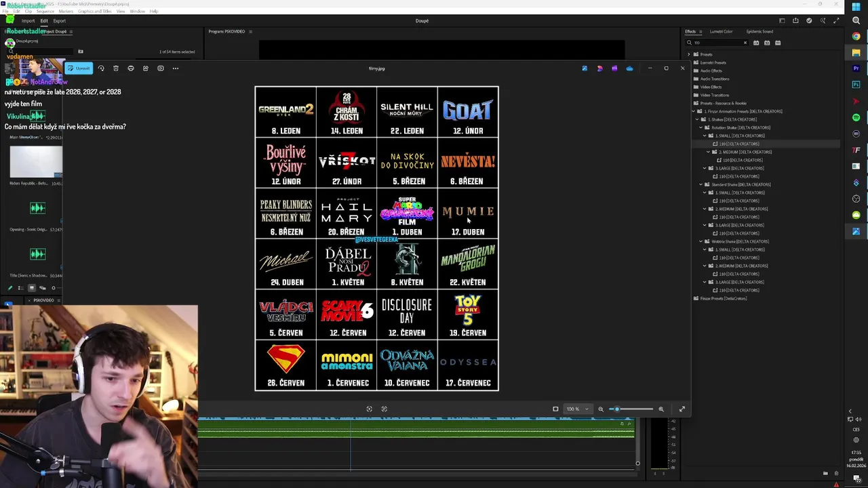
Task: Switch to the Export workspace tab
Action: tap(60, 21)
